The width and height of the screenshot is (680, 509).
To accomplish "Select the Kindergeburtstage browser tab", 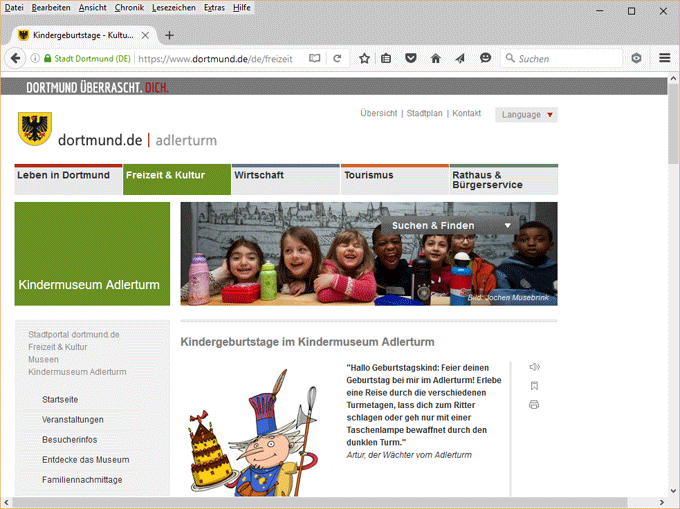I will click(x=83, y=35).
